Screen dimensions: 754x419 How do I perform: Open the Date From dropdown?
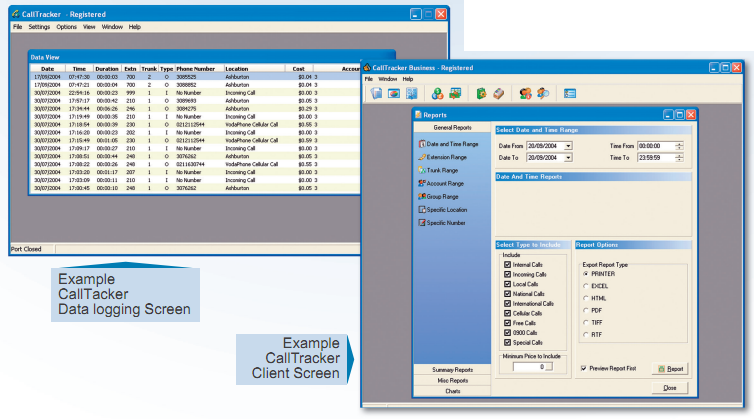pos(568,146)
